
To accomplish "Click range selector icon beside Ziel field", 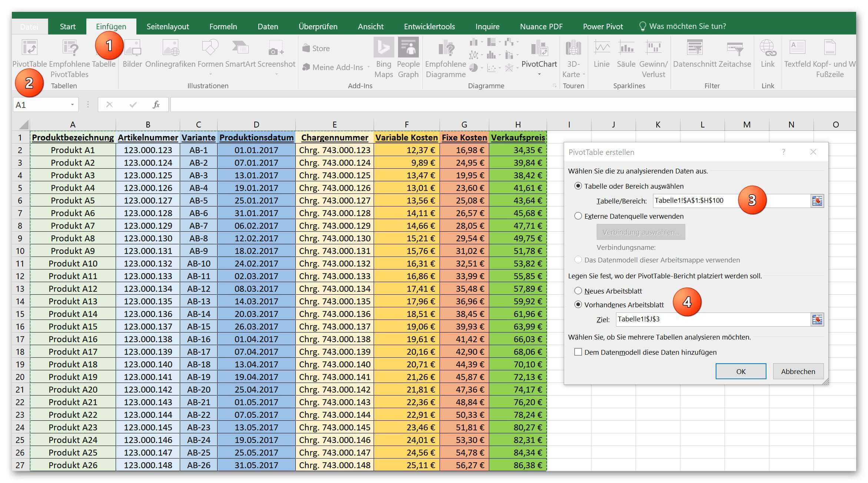I will pyautogui.click(x=817, y=320).
